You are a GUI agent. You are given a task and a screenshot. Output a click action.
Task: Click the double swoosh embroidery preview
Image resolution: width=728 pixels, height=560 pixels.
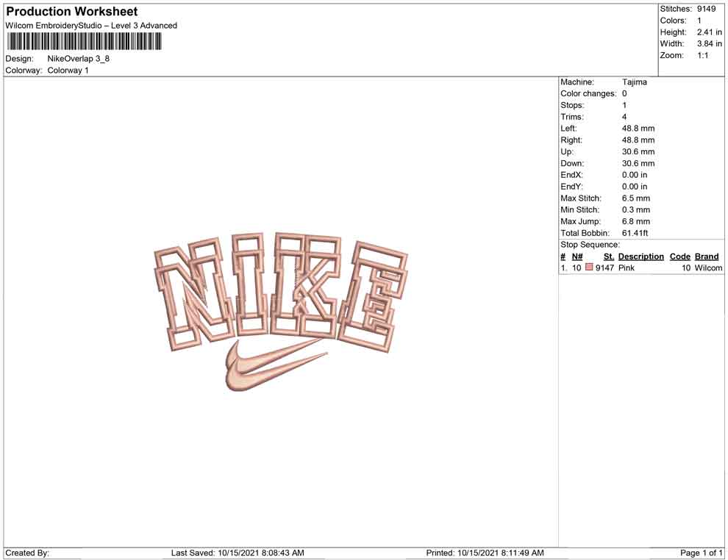276,365
